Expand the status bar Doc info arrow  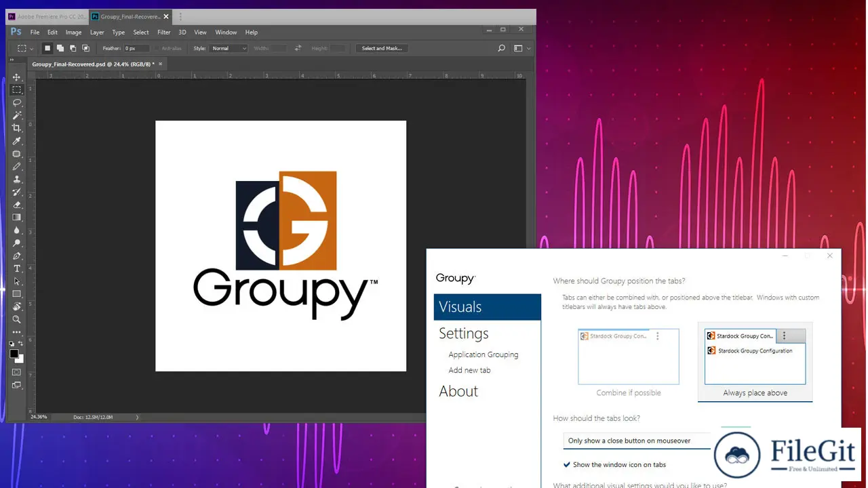137,417
